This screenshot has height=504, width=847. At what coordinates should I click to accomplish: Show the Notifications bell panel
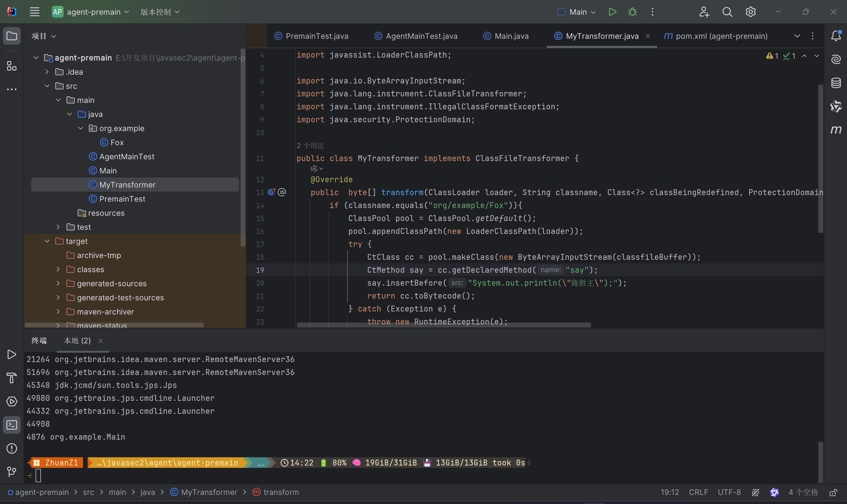click(x=836, y=36)
